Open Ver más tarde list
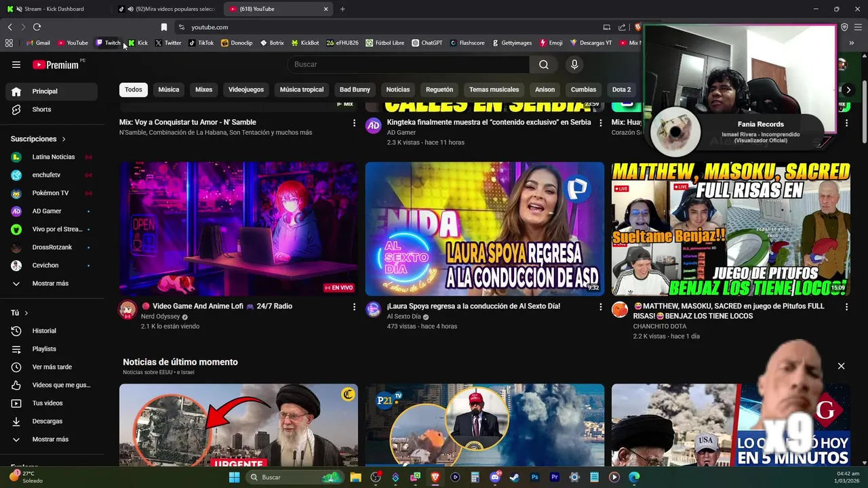This screenshot has width=868, height=488. 52,367
